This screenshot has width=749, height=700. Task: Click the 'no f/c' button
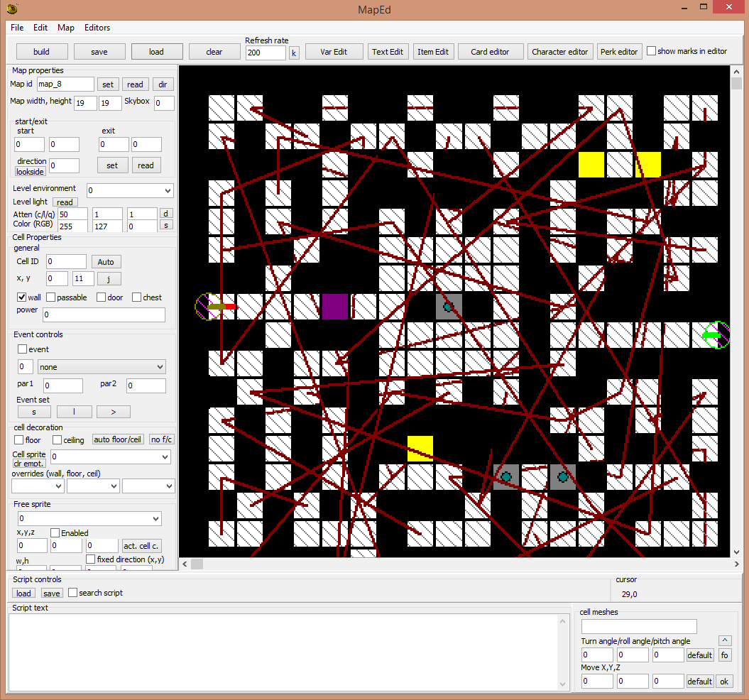[161, 439]
